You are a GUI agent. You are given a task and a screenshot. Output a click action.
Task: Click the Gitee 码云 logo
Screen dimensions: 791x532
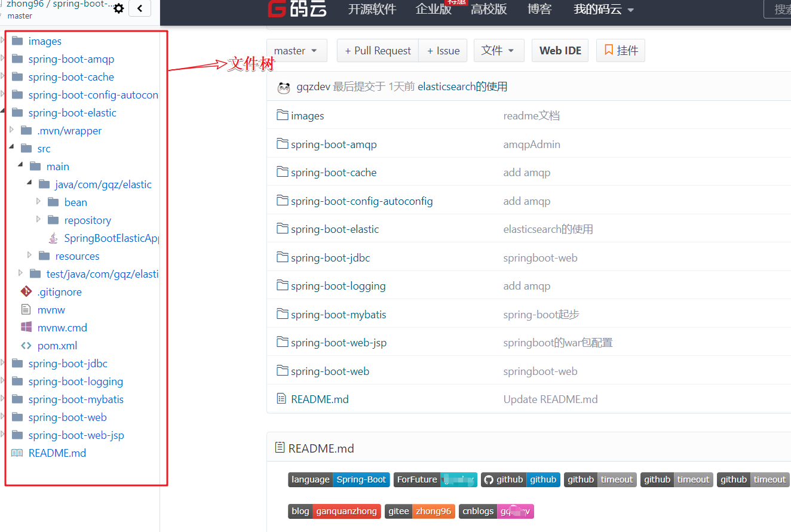tap(298, 9)
